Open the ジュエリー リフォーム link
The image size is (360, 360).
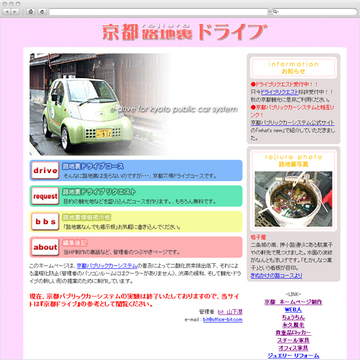(293, 356)
